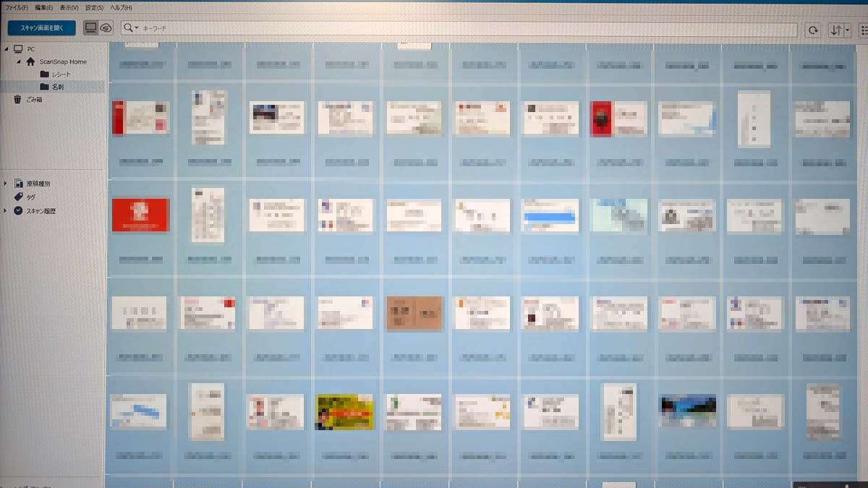Select the レシート folder icon
The height and width of the screenshot is (488, 868).
tap(44, 74)
